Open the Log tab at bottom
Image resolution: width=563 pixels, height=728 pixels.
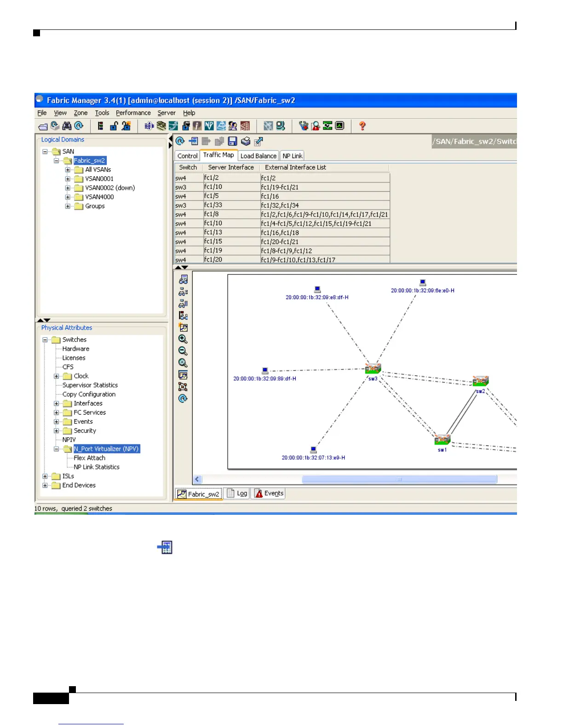pyautogui.click(x=237, y=494)
